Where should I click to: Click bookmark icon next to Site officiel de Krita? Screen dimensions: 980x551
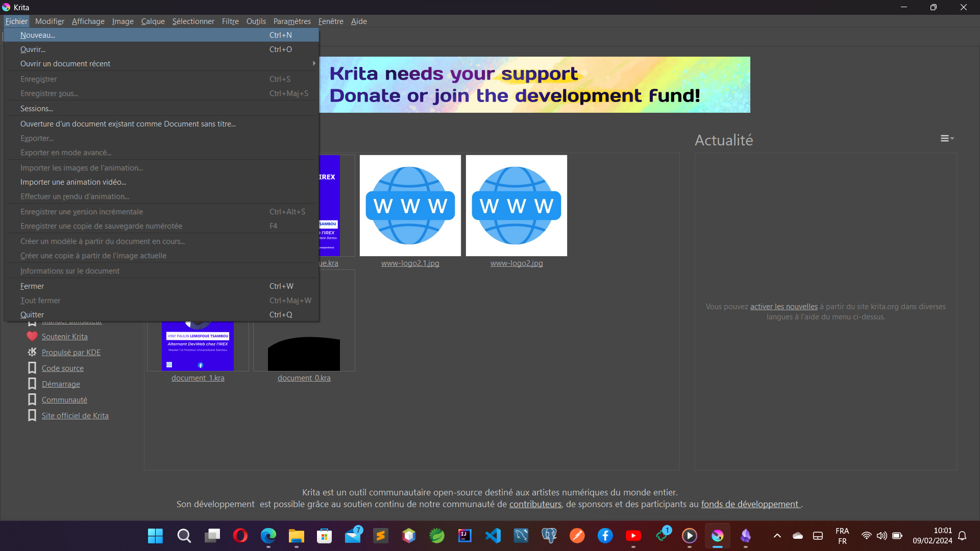coord(32,415)
